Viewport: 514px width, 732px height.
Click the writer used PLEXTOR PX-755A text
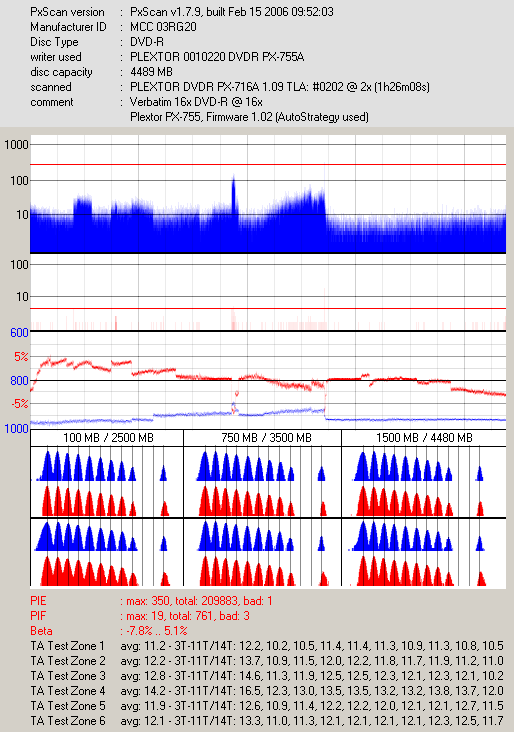coord(217,56)
